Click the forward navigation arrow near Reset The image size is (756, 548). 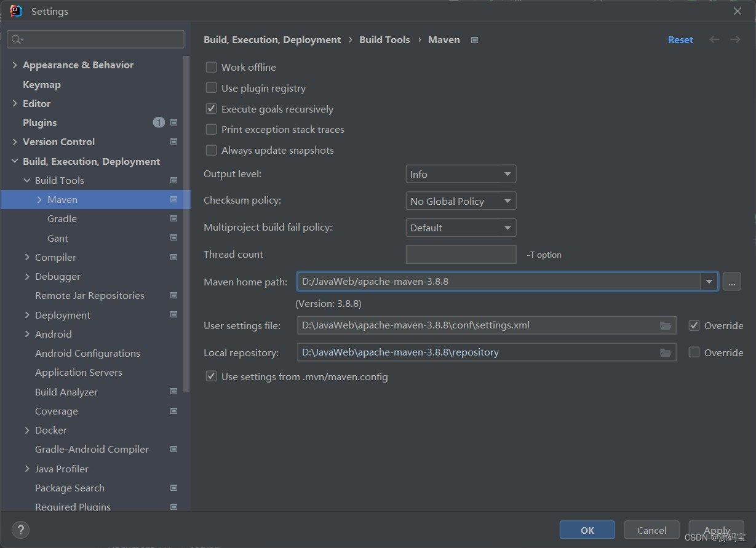coord(734,39)
